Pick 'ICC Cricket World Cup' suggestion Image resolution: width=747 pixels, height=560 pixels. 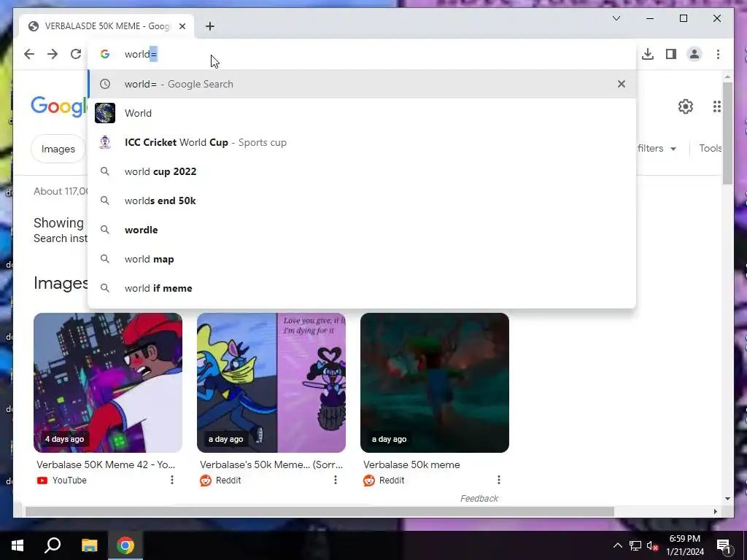coord(362,142)
